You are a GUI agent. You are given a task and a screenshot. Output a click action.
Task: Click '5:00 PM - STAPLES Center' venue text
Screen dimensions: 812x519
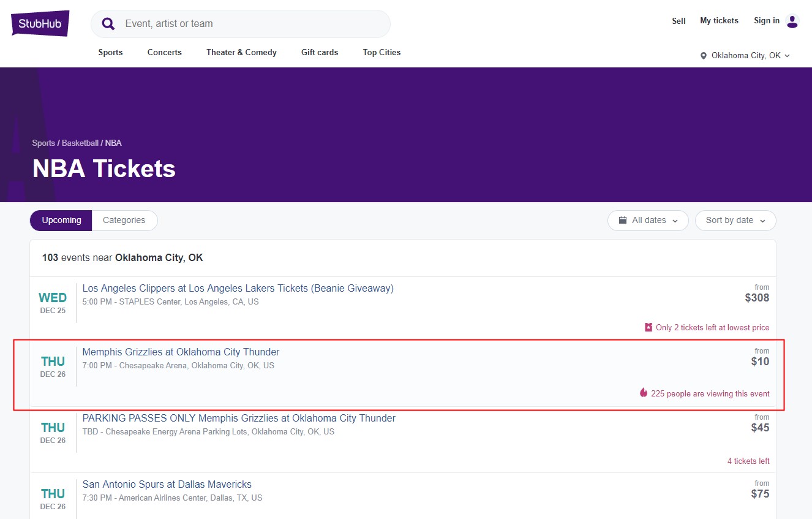pyautogui.click(x=171, y=302)
